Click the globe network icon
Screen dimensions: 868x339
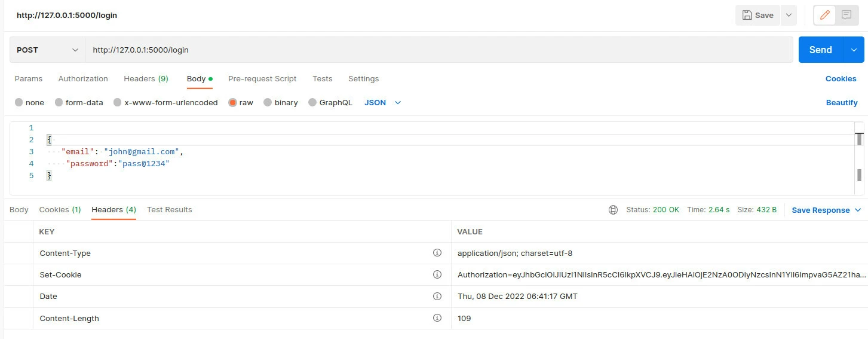(613, 210)
